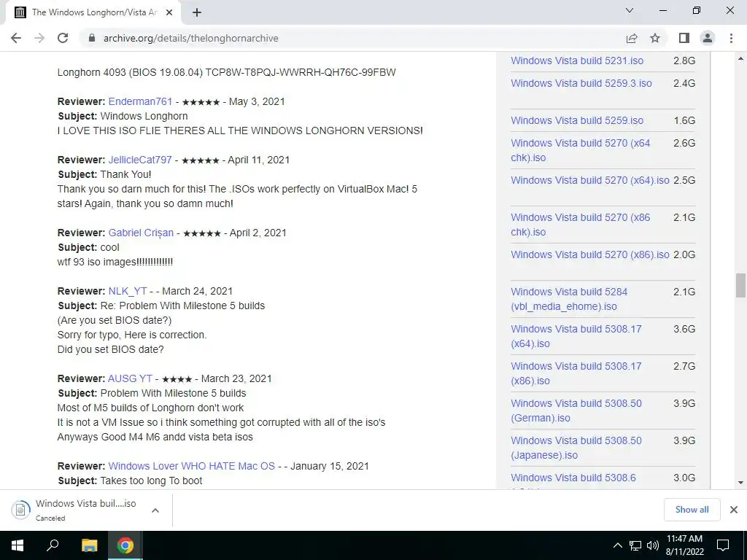Click the network tray icon
Image resolution: width=747 pixels, height=560 pixels.
pyautogui.click(x=635, y=545)
